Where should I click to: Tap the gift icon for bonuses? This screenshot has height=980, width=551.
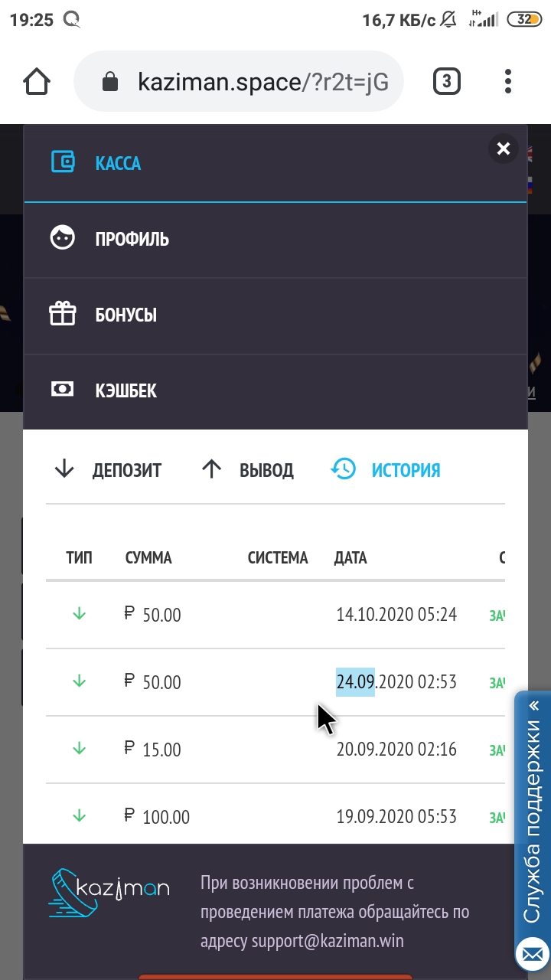[63, 314]
